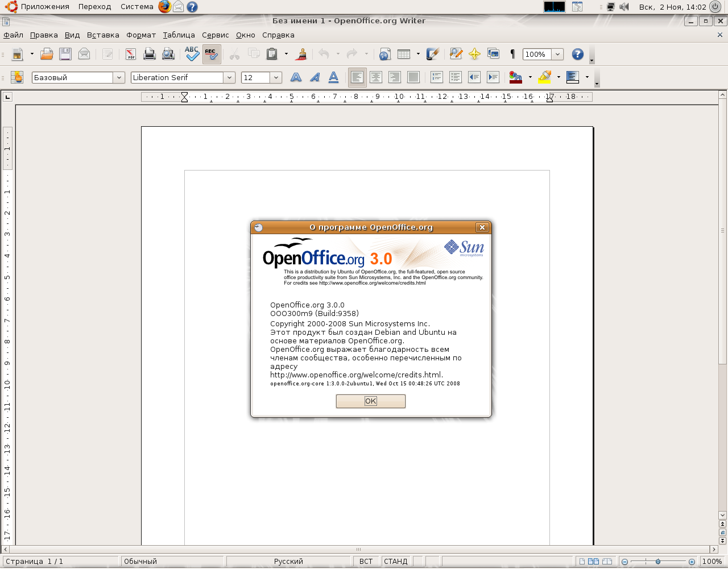
Task: Expand the Liberation Serif font name dropdown
Action: pos(229,77)
